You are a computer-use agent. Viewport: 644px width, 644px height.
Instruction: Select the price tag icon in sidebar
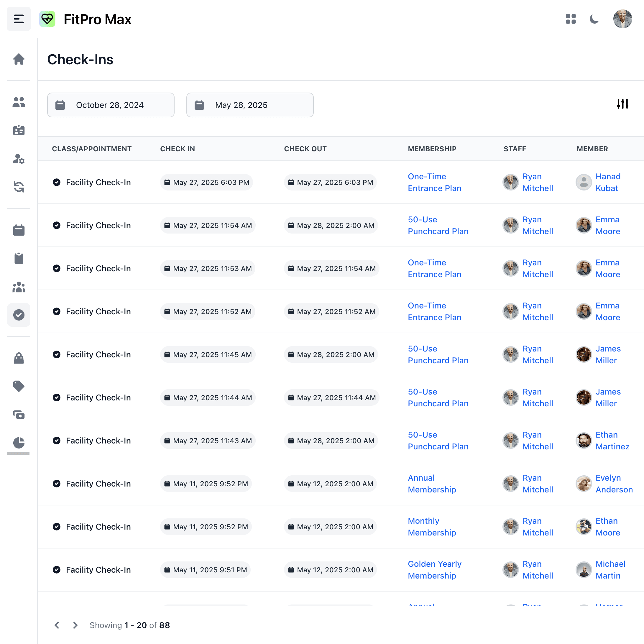click(19, 386)
